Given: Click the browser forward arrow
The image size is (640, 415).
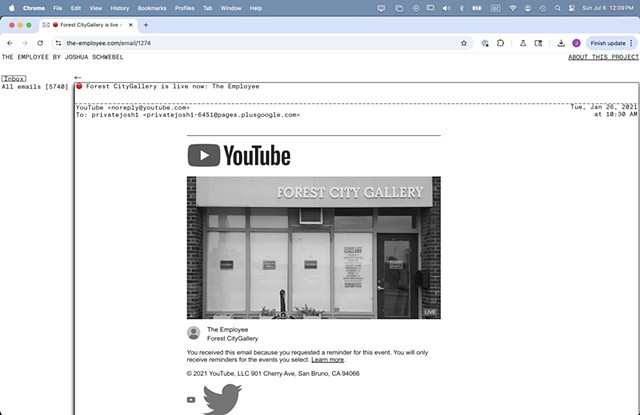Looking at the screenshot, I should (x=24, y=43).
